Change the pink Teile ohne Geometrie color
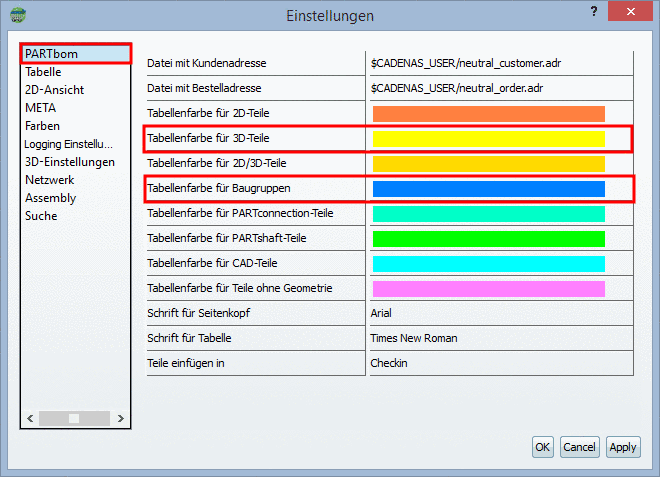Screen dimensions: 660x477 489,289
